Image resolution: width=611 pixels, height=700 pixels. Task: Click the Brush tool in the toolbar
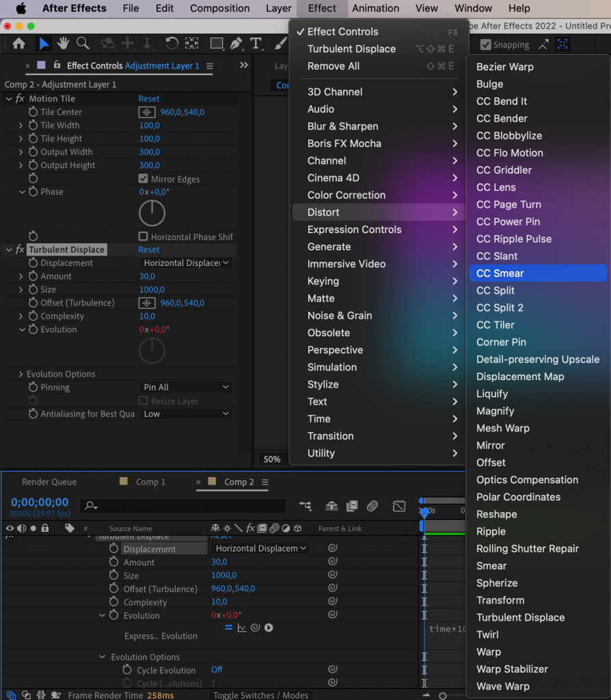click(x=280, y=43)
